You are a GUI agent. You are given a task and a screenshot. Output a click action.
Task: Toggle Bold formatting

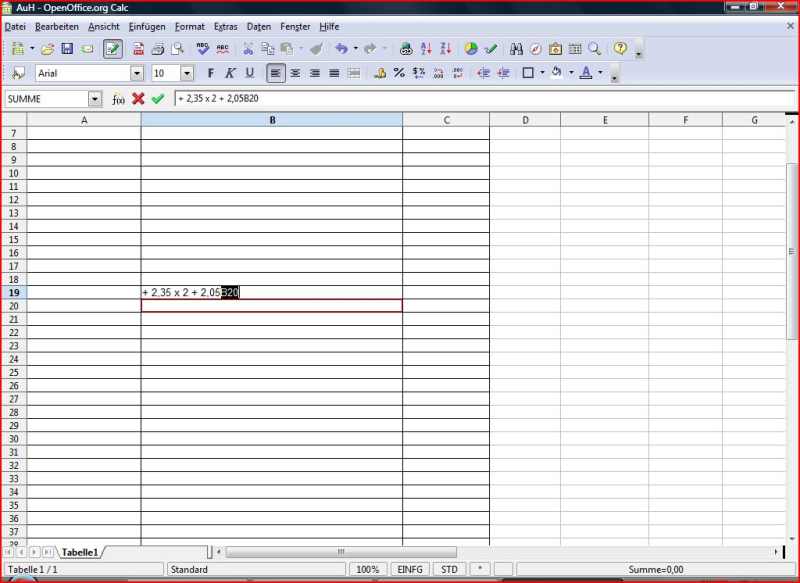210,73
